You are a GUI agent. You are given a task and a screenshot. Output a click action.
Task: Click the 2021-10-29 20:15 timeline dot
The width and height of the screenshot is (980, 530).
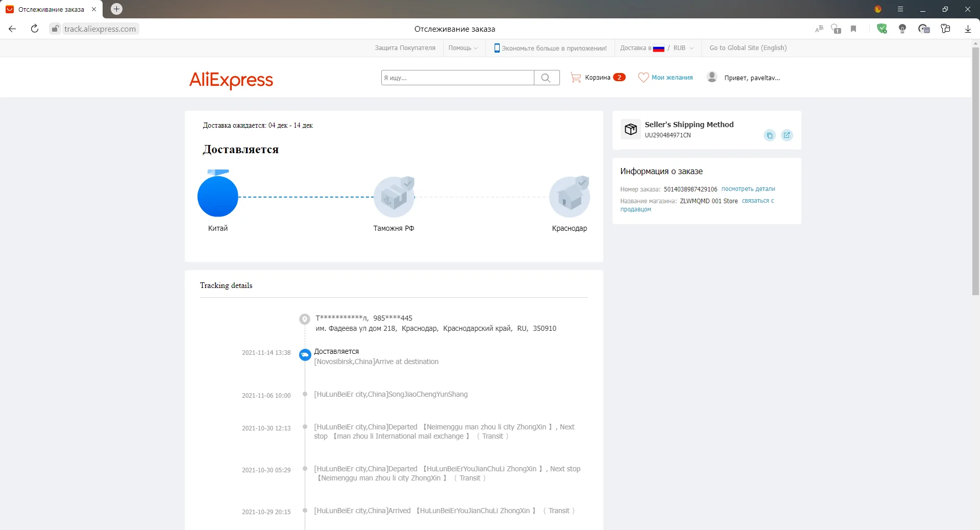pos(305,511)
